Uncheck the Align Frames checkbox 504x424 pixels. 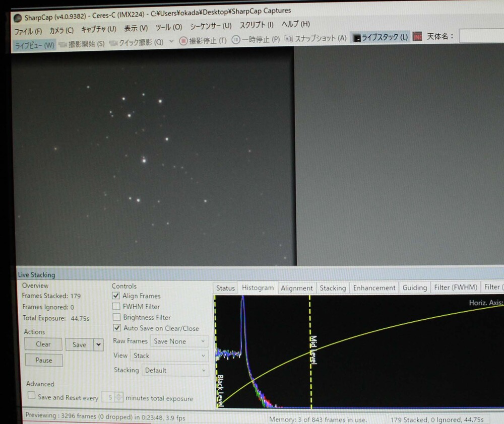(116, 296)
